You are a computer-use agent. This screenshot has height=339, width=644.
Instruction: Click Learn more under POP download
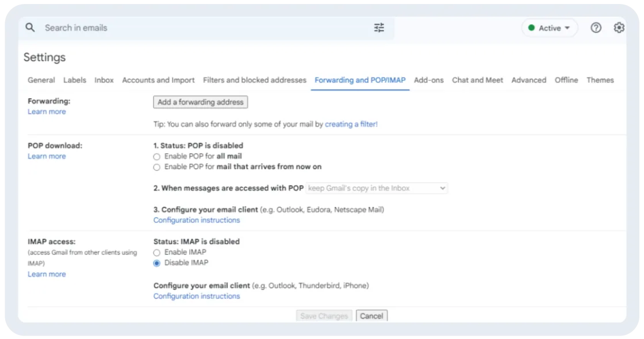pyautogui.click(x=47, y=156)
